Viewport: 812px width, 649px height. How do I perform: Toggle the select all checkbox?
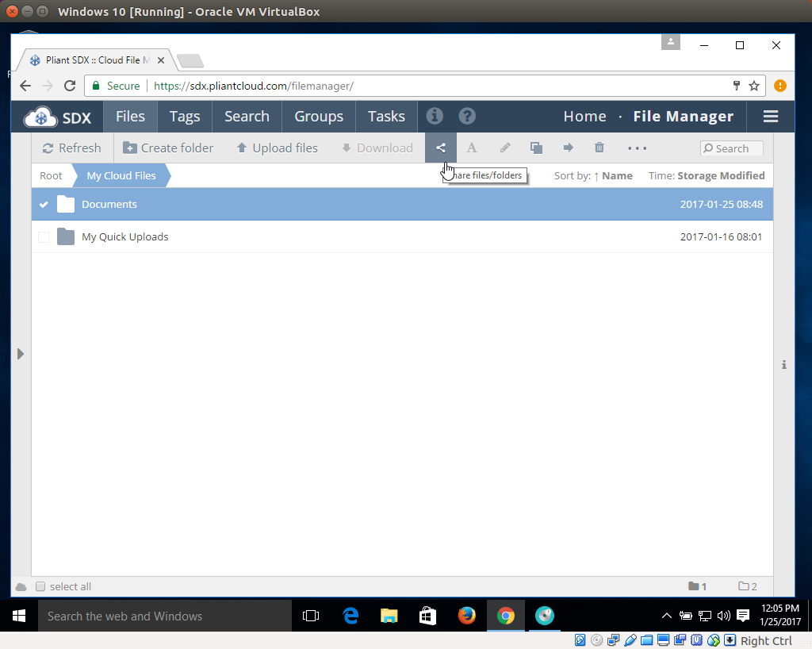pyautogui.click(x=40, y=586)
